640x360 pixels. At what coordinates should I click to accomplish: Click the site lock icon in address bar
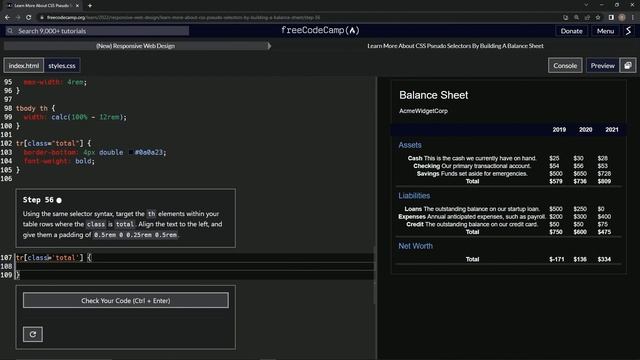(x=42, y=18)
